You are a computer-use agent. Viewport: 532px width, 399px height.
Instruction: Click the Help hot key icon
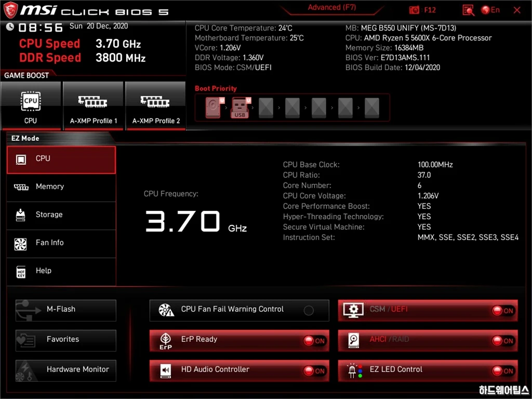coord(21,272)
